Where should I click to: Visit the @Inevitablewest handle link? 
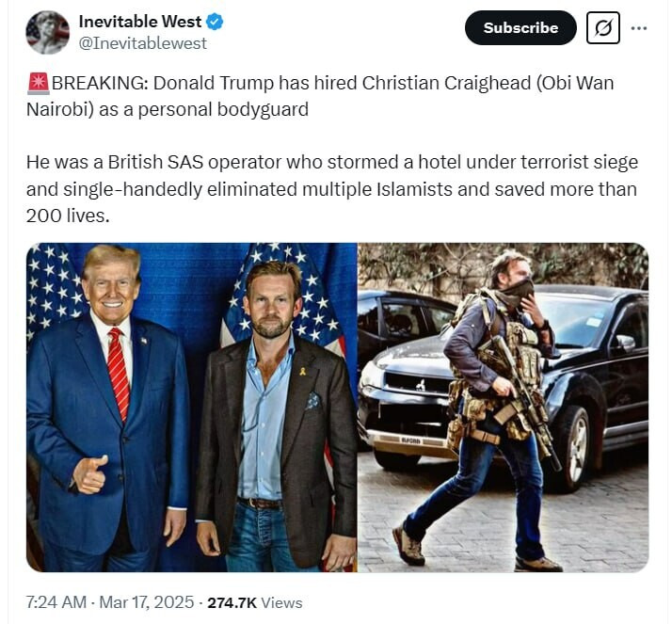tap(143, 43)
